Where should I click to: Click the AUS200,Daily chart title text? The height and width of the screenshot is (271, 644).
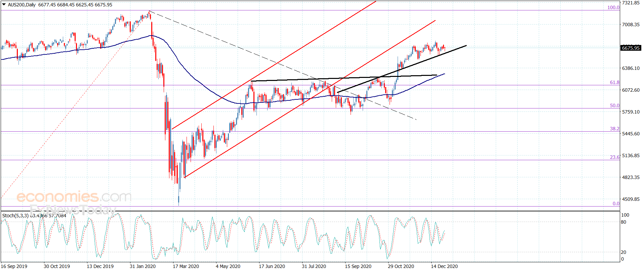[x=22, y=5]
